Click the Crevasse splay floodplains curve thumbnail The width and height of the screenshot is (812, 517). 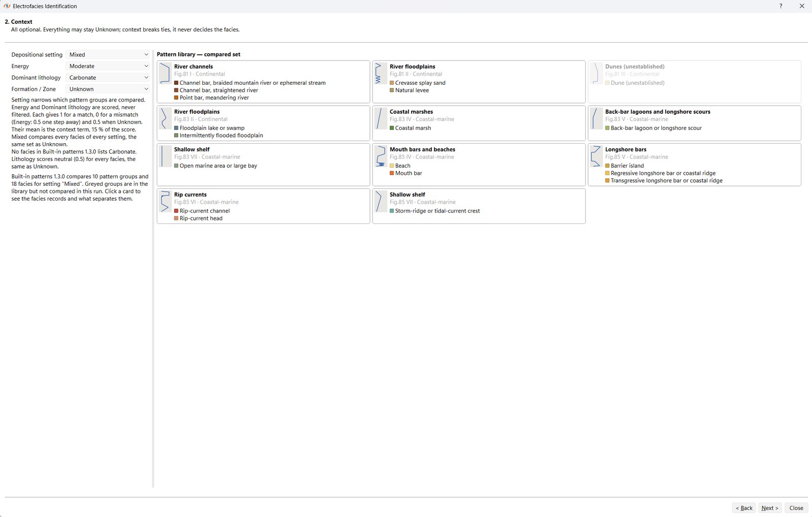(381, 74)
